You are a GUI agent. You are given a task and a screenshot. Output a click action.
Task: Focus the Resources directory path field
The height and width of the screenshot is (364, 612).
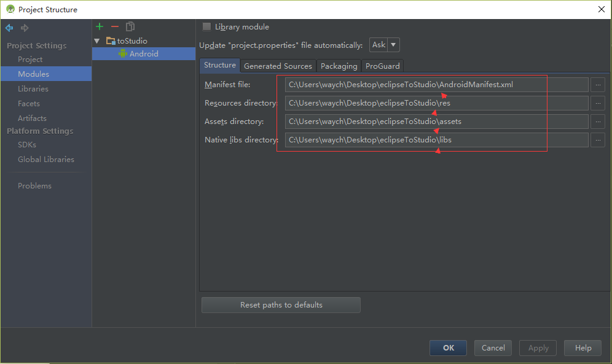point(436,103)
